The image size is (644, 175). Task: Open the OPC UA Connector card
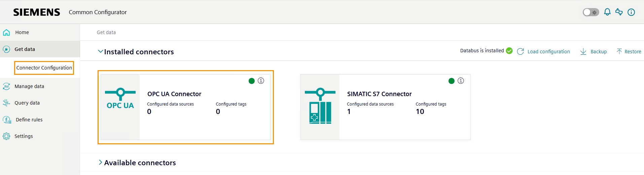186,107
